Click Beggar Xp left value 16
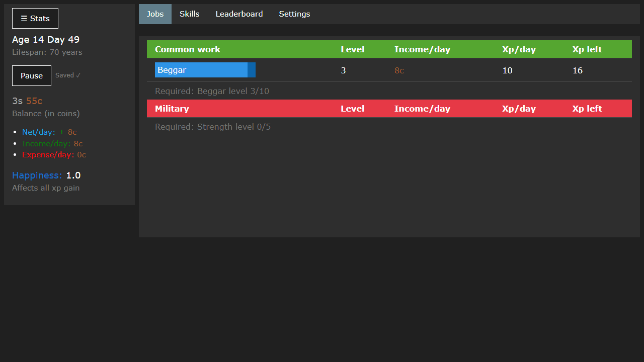The width and height of the screenshot is (644, 362). 578,70
